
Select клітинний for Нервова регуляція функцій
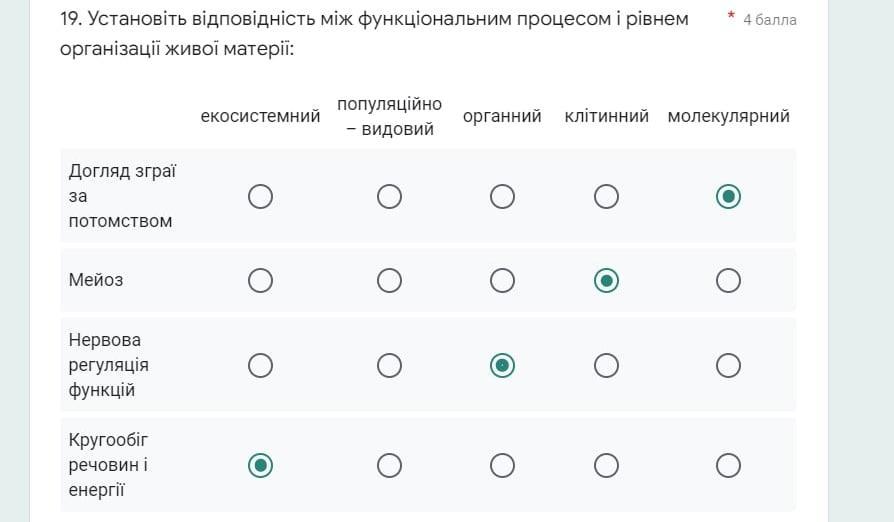(x=606, y=365)
